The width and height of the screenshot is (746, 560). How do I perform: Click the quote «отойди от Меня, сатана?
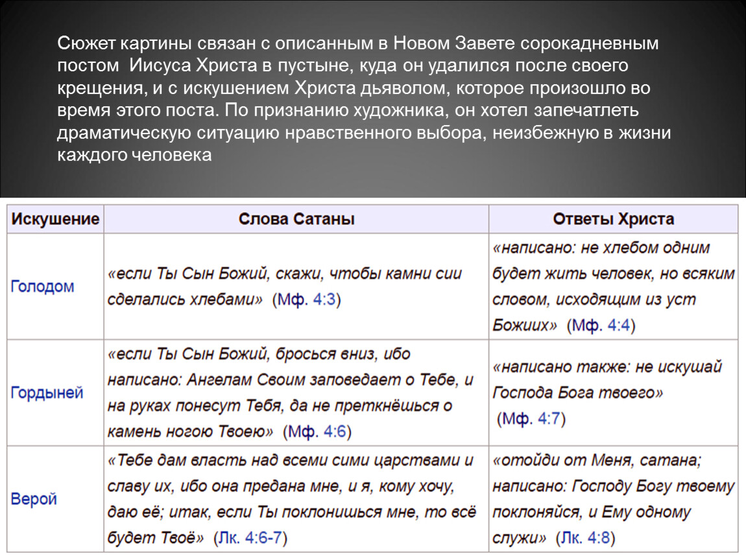pyautogui.click(x=614, y=498)
